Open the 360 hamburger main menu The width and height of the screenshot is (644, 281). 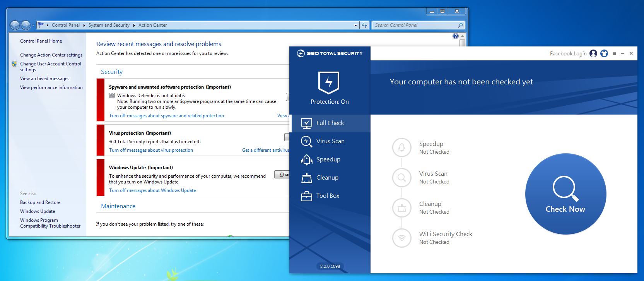pos(614,53)
